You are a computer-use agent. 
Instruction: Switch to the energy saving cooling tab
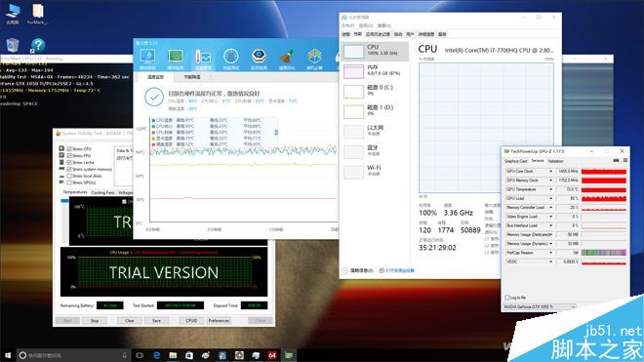click(x=192, y=77)
